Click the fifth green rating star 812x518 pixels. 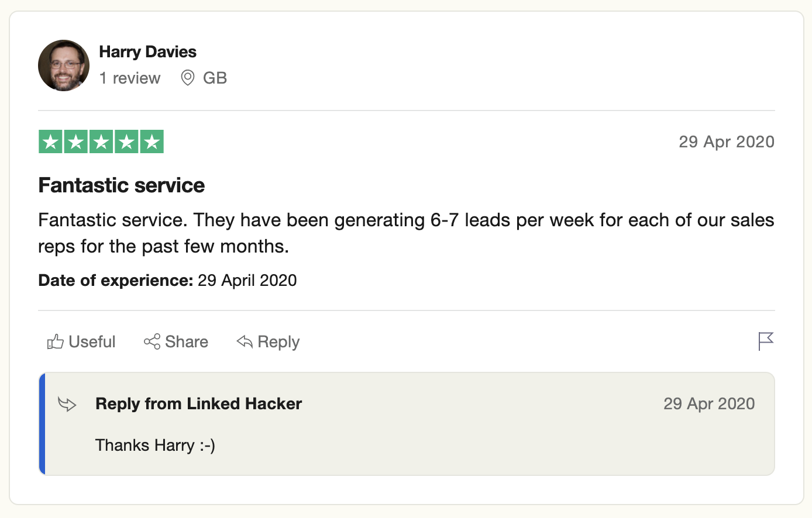click(152, 141)
